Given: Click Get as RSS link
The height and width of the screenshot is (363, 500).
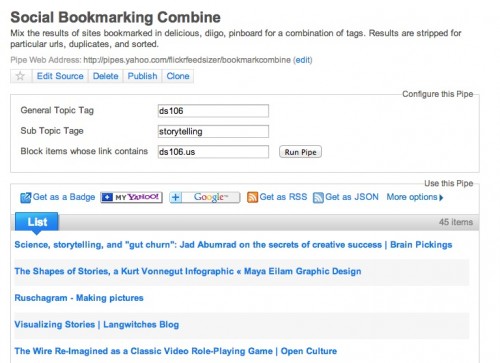Looking at the screenshot, I should 283,197.
